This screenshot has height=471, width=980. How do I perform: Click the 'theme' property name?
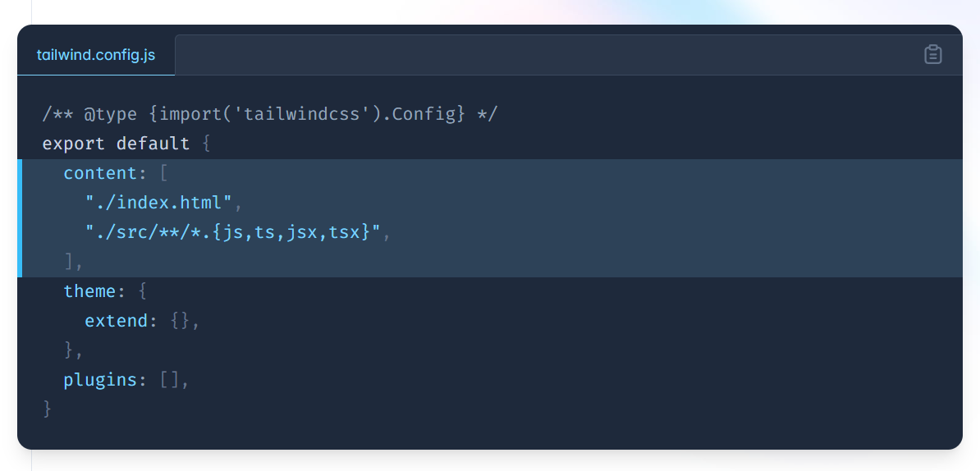pyautogui.click(x=89, y=291)
